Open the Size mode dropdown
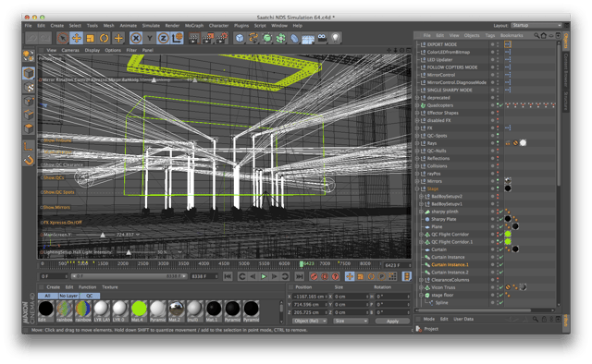The image size is (592, 364). [351, 321]
